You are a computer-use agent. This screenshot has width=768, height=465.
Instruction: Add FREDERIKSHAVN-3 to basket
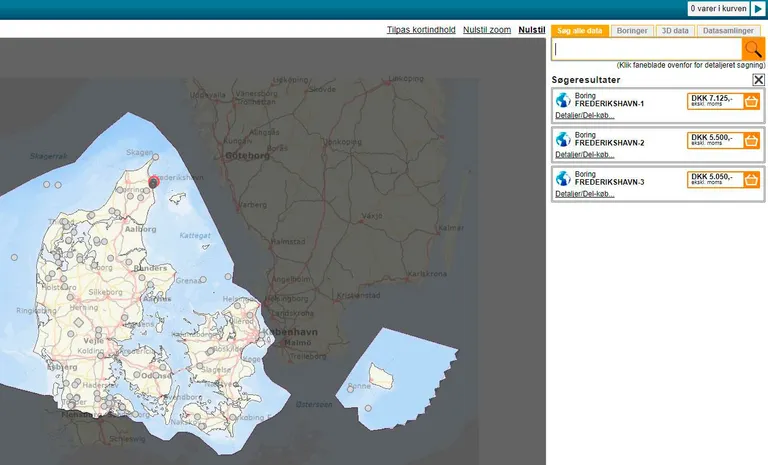tap(752, 179)
